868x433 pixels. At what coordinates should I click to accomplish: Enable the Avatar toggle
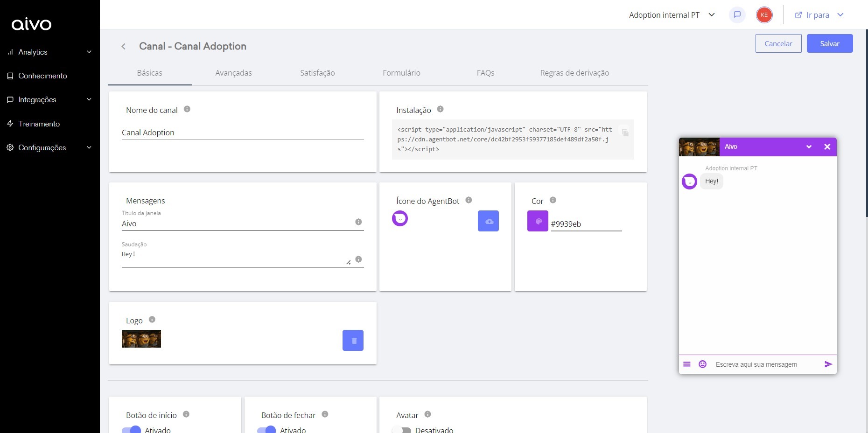pos(402,430)
